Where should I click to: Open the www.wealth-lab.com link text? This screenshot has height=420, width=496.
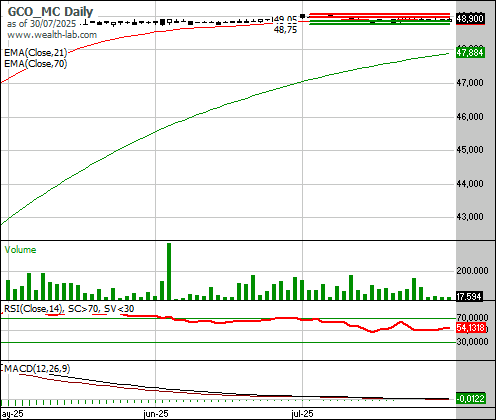[52, 35]
